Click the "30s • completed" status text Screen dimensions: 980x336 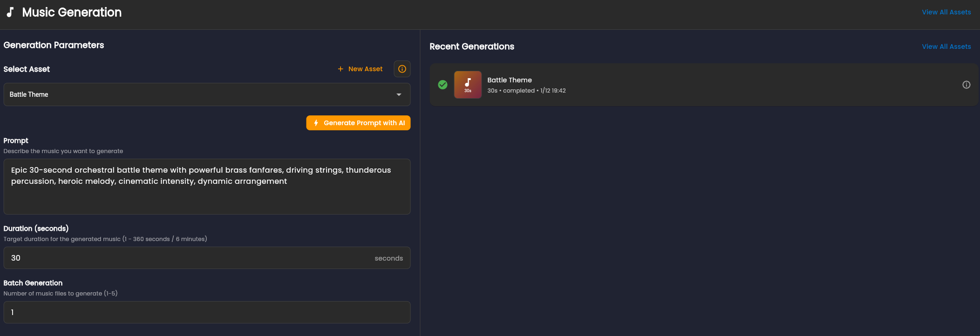tap(510, 91)
